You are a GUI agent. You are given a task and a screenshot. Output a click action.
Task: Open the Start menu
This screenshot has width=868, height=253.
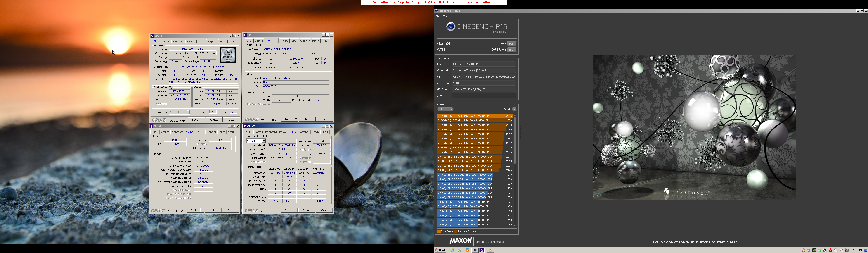pyautogui.click(x=440, y=250)
